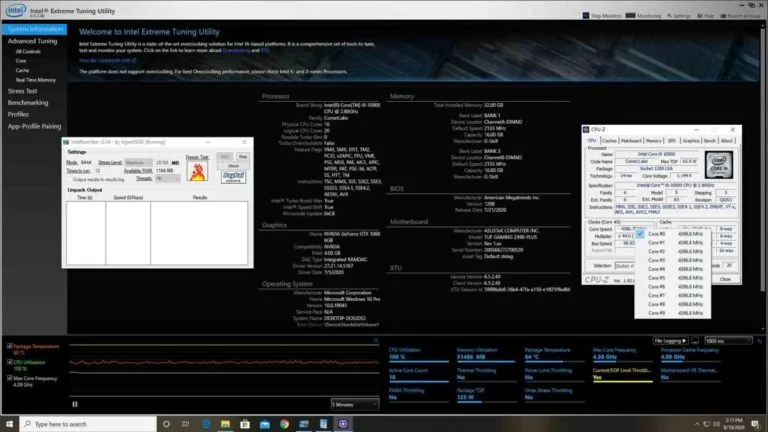Click the monitor panel wrench icon
This screenshot has height=432, width=768.
(759, 340)
